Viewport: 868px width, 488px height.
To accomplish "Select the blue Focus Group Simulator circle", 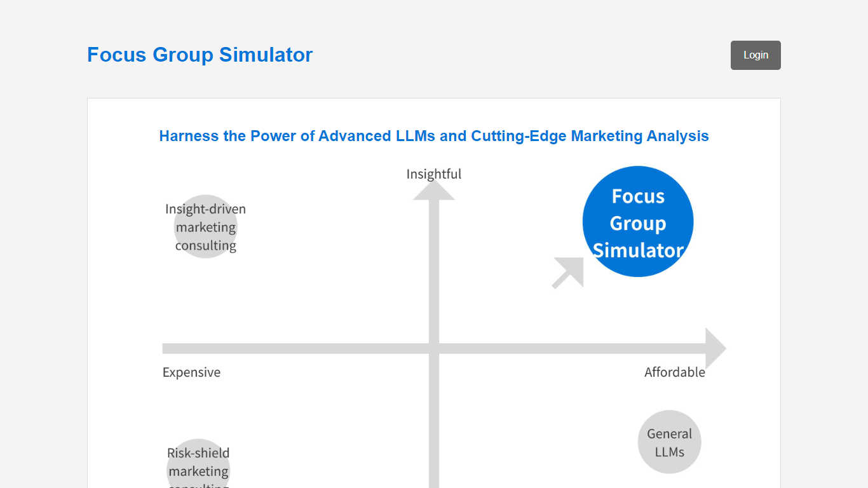I will [x=637, y=222].
